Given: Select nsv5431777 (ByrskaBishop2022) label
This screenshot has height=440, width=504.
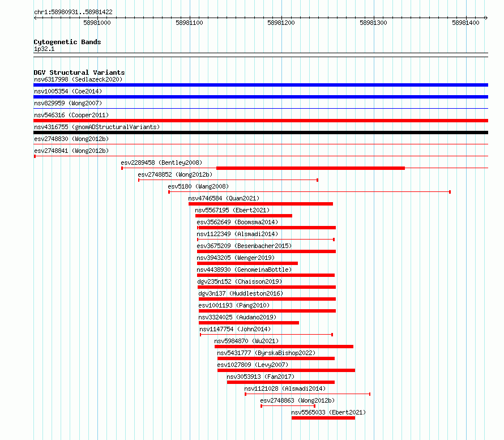Looking at the screenshot, I should (x=266, y=353).
